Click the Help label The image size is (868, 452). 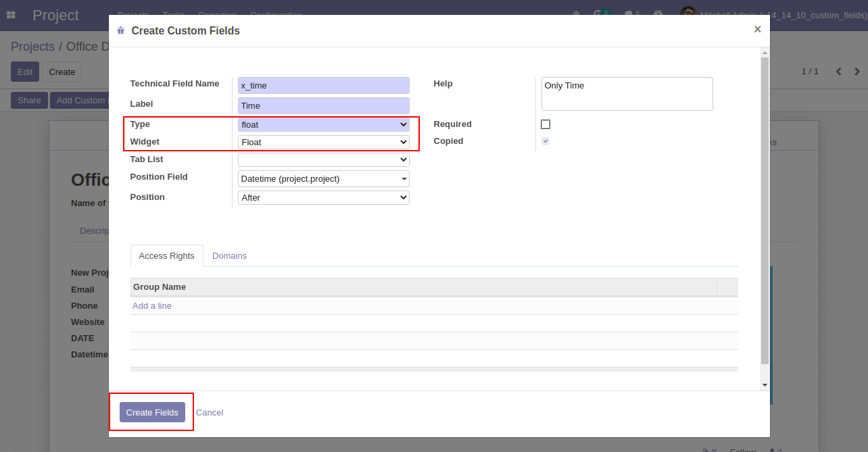tap(443, 84)
